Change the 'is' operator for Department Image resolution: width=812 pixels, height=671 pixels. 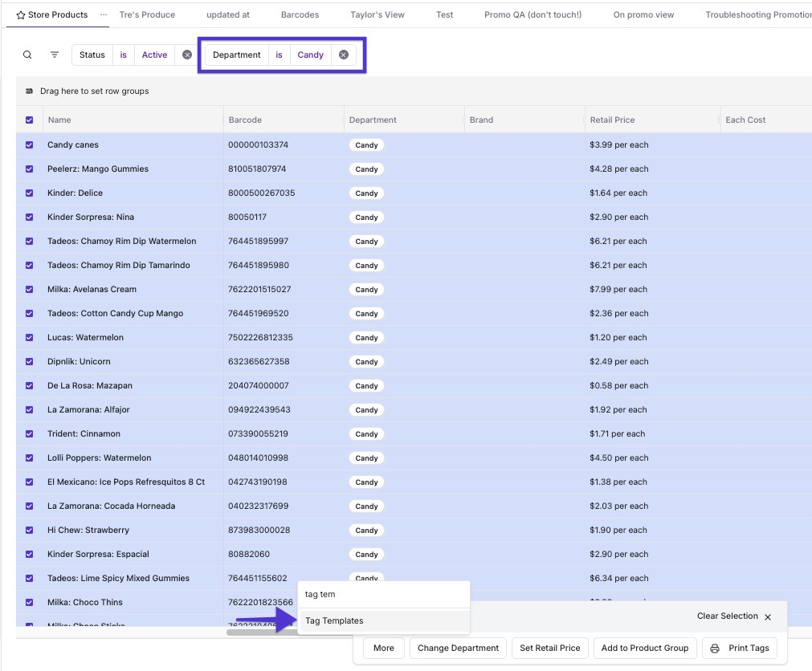(279, 55)
